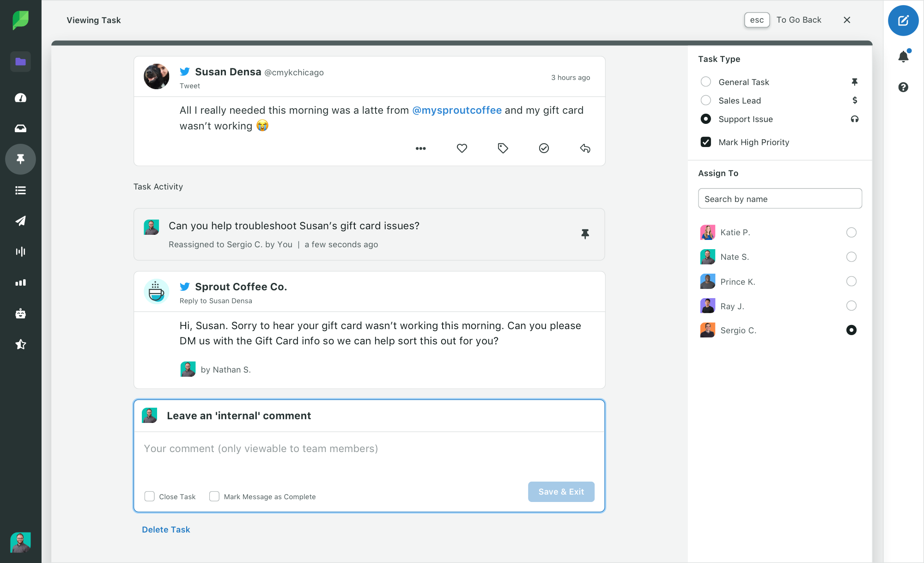
Task: Click the Delete Task link
Action: [166, 530]
